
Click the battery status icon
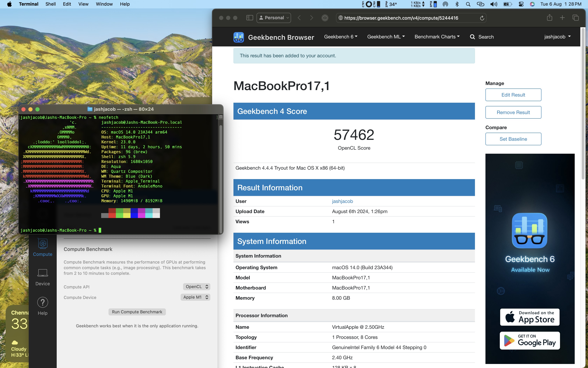click(x=507, y=4)
